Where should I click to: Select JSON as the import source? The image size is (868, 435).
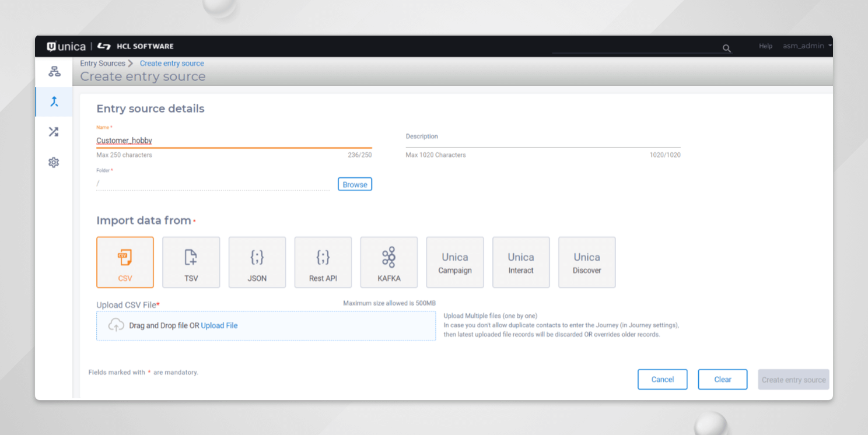257,262
